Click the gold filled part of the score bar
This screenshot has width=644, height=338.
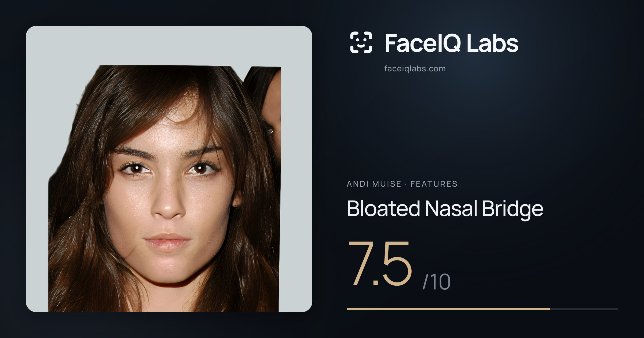pos(448,309)
